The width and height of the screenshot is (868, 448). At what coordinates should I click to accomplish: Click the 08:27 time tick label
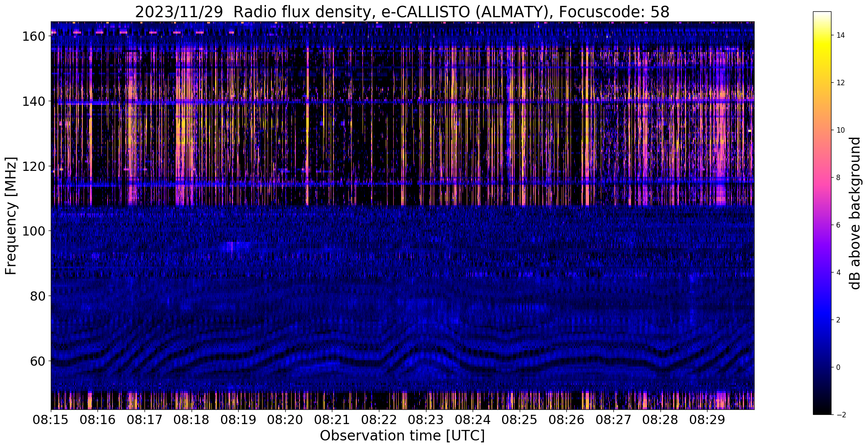pos(613,420)
